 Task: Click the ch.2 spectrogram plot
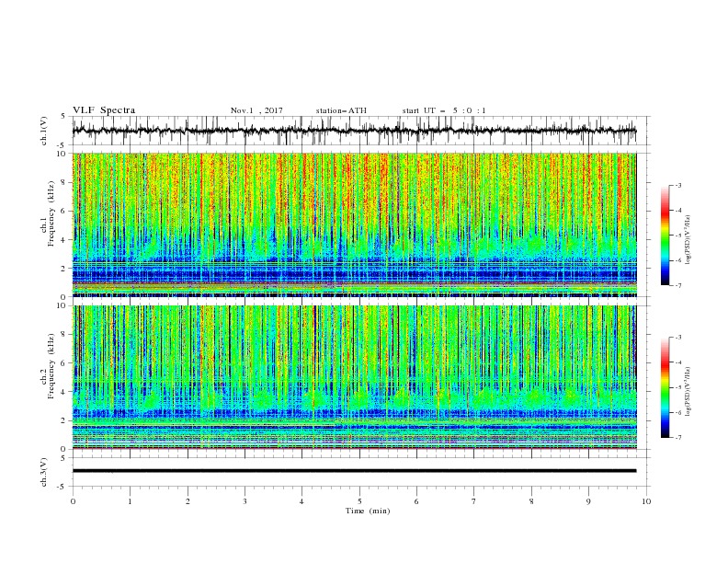tap(354, 377)
